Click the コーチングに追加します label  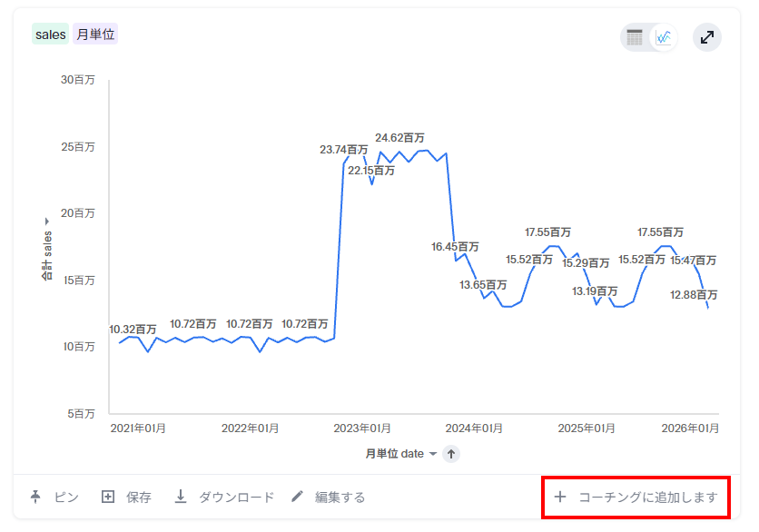click(x=648, y=497)
